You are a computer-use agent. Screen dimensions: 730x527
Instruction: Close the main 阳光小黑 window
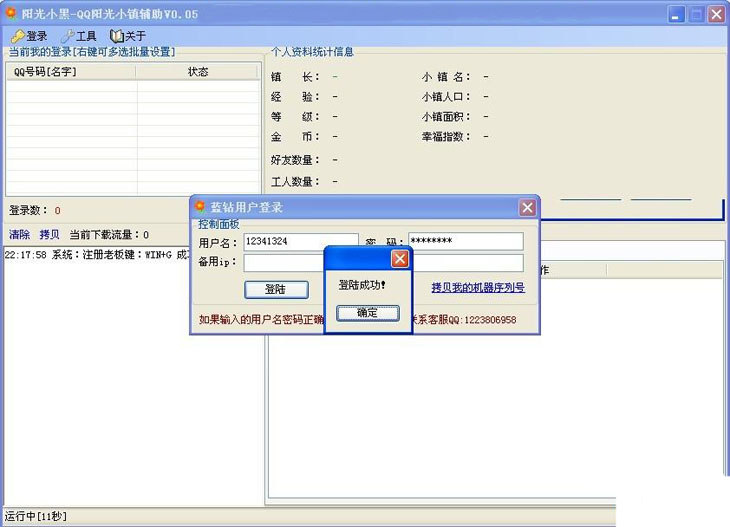coord(716,14)
